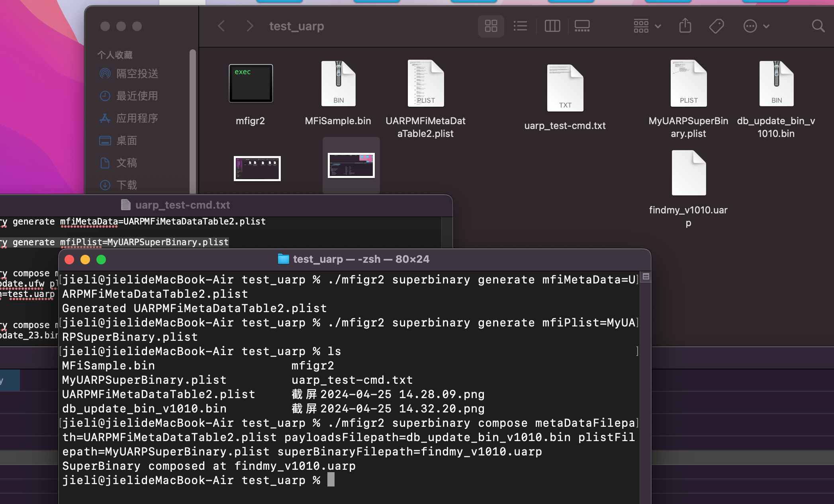Viewport: 834px width, 504px height.
Task: Open the Finder more actions dropdown
Action: pyautogui.click(x=756, y=26)
